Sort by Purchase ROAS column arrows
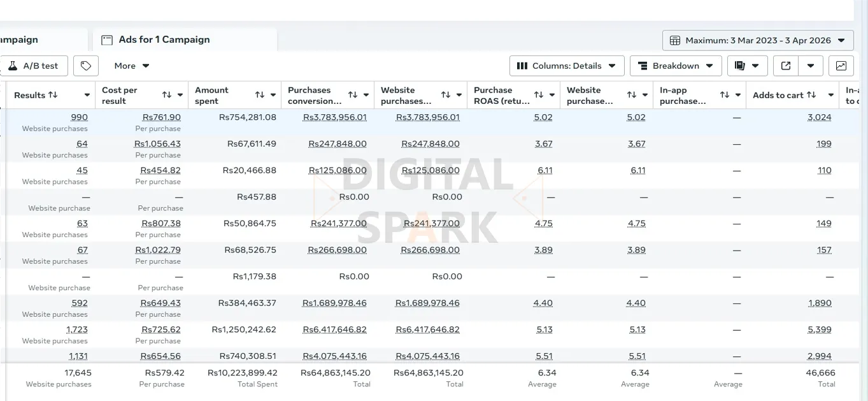The height and width of the screenshot is (401, 868). [x=539, y=95]
